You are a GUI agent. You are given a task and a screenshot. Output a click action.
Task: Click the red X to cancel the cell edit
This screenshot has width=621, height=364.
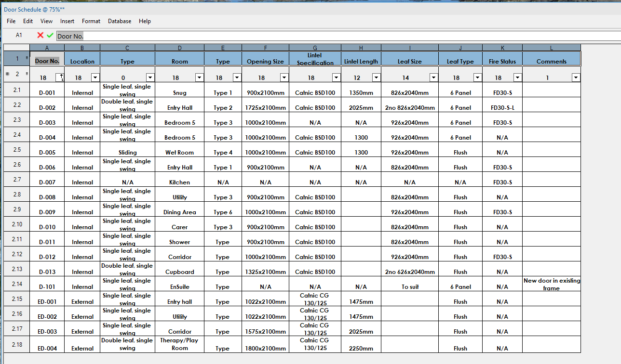tap(40, 35)
